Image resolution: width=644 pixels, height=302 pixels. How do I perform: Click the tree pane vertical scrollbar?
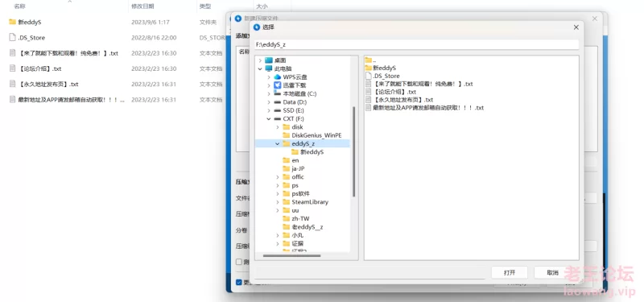tap(353, 151)
